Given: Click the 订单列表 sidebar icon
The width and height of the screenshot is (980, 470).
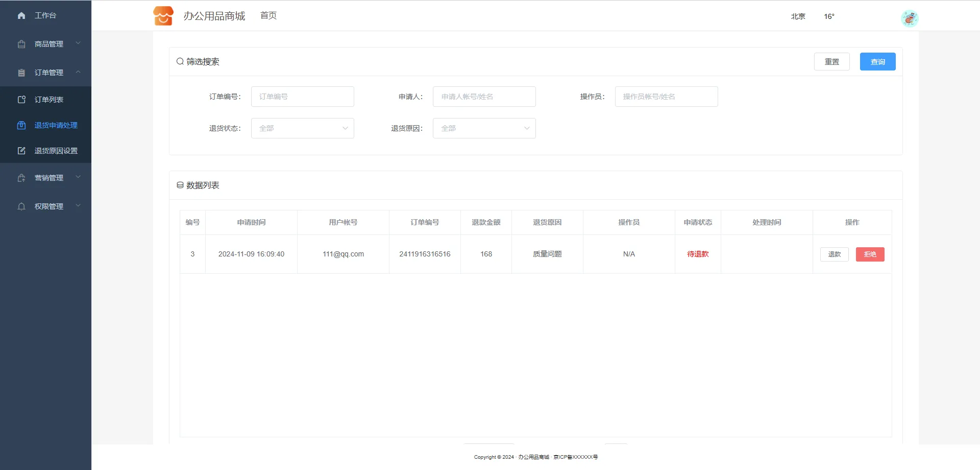Looking at the screenshot, I should tap(21, 100).
